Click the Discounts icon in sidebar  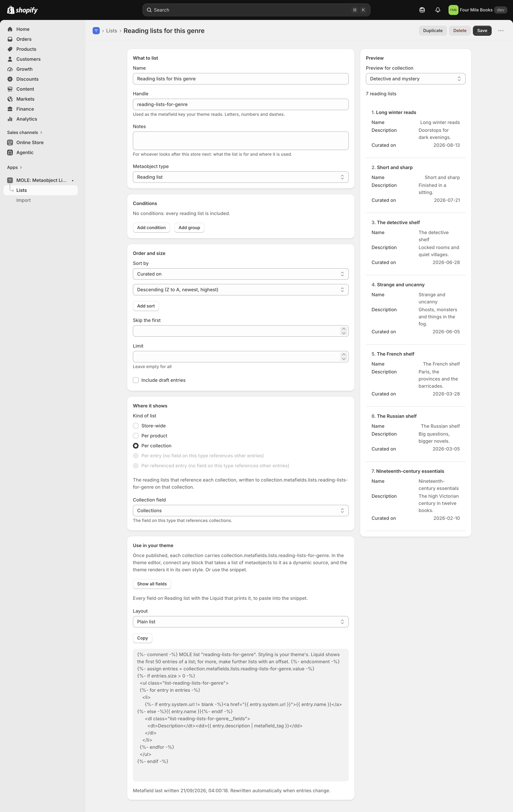pos(10,79)
